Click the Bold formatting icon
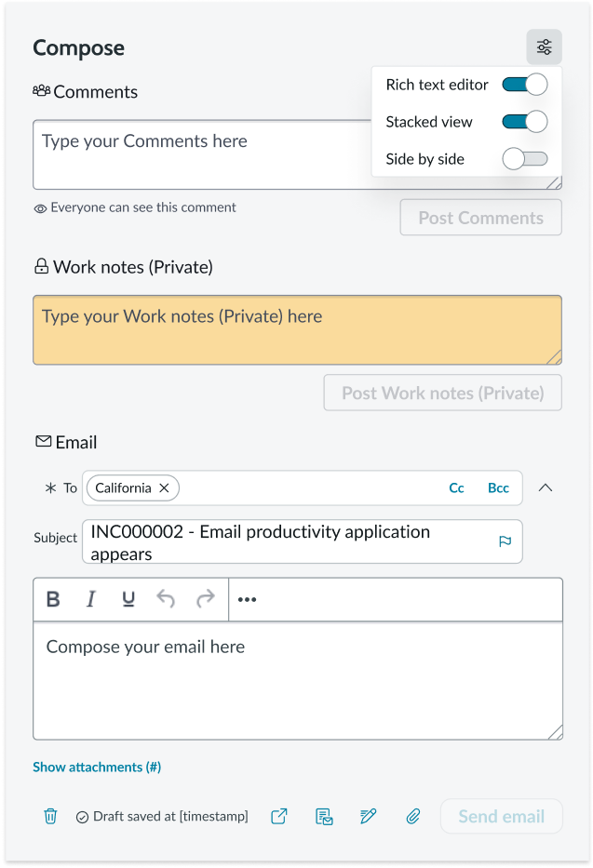The height and width of the screenshot is (868, 593). 53,599
